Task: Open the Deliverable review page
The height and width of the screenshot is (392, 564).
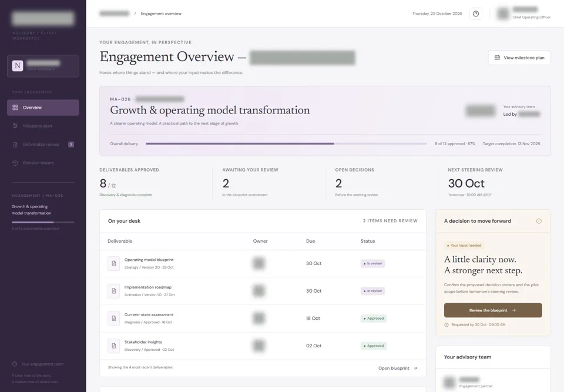Action: pyautogui.click(x=43, y=145)
